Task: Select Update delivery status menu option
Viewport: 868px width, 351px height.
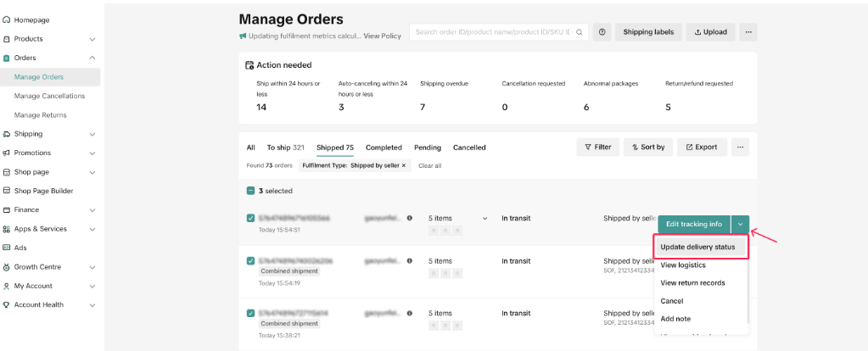Action: 700,248
